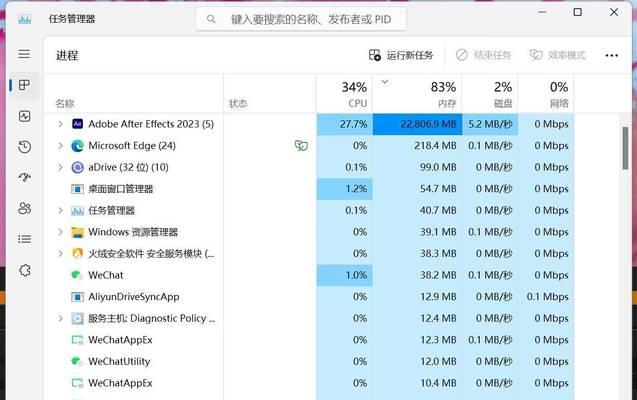
Task: Open the App history sidebar icon
Action: [x=24, y=147]
